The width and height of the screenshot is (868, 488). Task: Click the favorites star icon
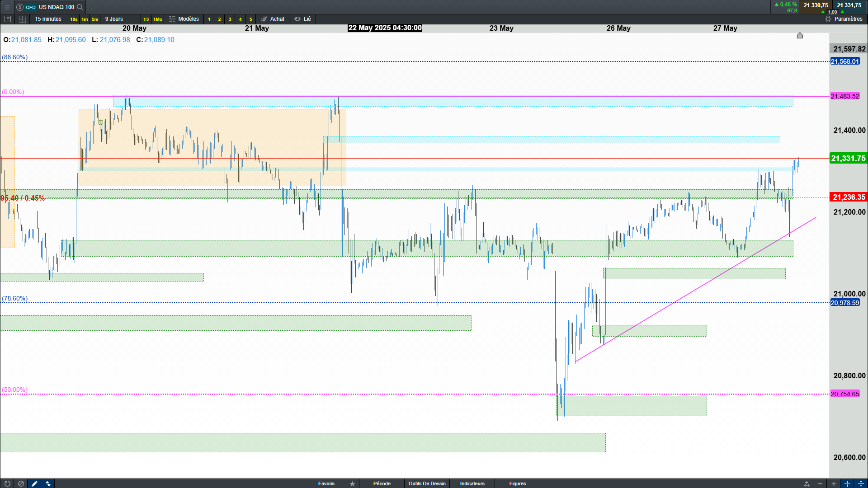pos(352,483)
